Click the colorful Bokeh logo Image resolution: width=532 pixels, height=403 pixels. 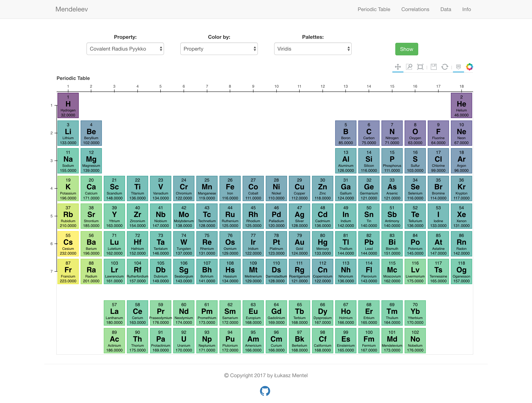[x=469, y=67]
